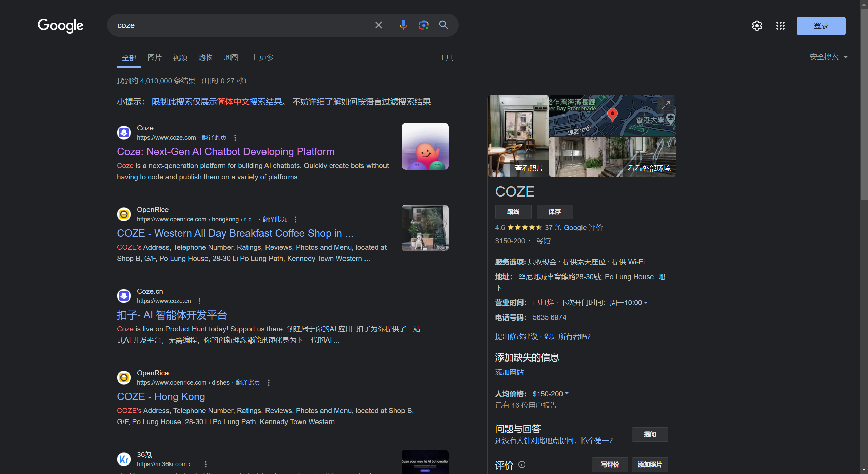Open the 工具 search tools
Screen dimensions: 868x474
pos(446,58)
